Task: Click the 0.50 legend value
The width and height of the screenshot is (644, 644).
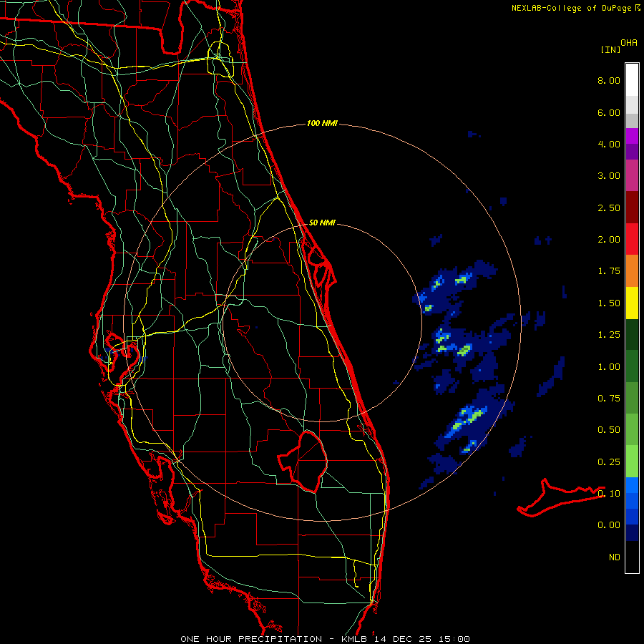Action: tap(609, 430)
